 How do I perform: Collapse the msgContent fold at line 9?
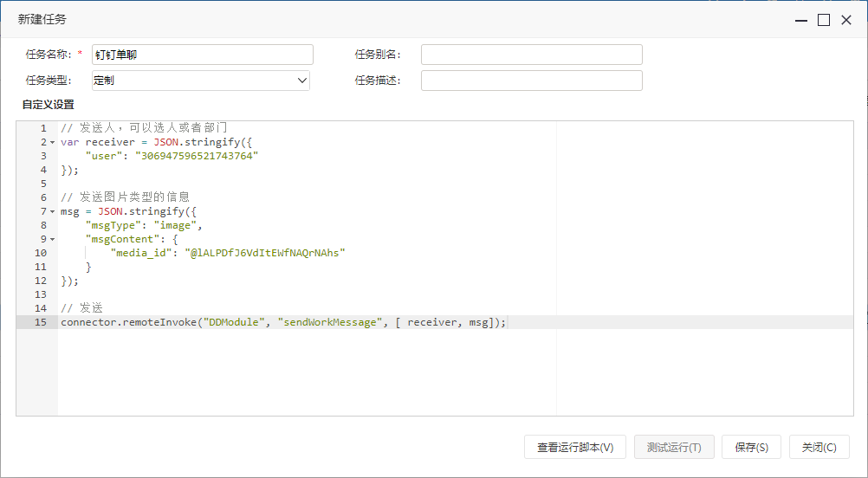coord(53,239)
